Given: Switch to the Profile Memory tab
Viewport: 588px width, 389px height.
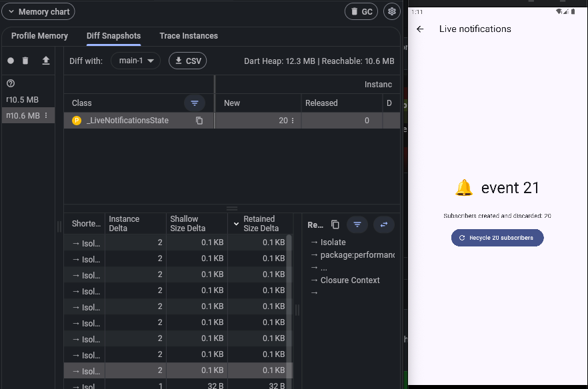Looking at the screenshot, I should (39, 36).
